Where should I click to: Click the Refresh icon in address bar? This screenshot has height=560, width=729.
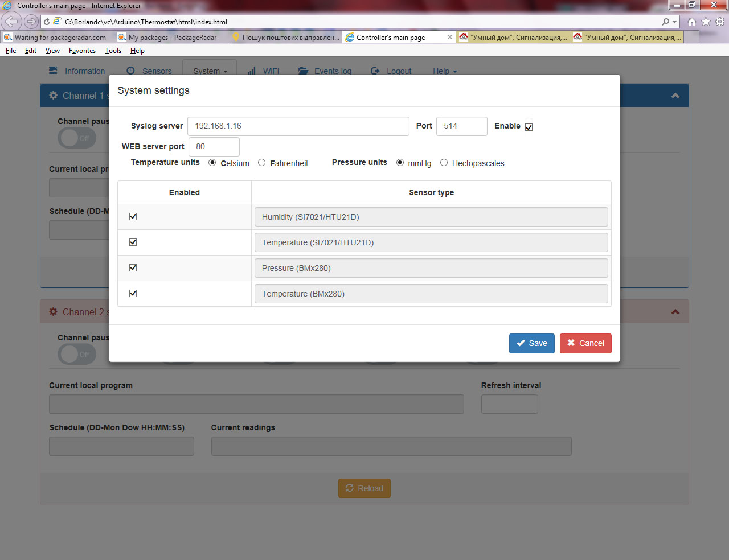[47, 22]
